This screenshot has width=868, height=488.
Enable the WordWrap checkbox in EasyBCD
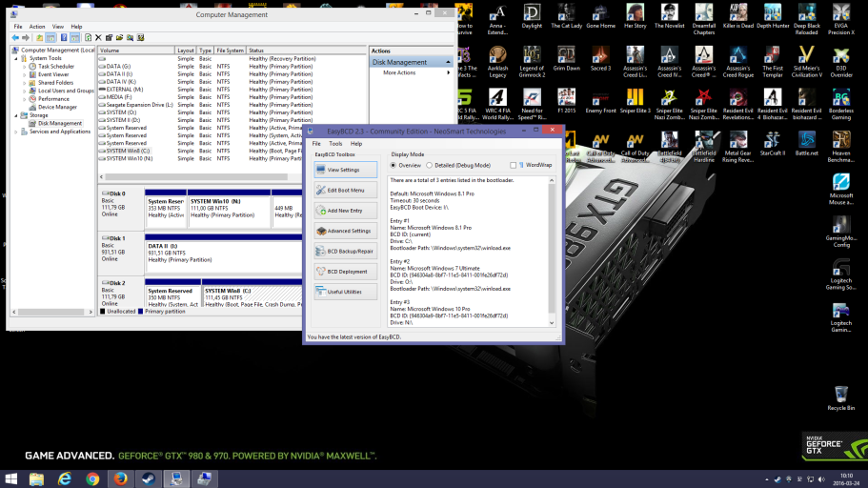514,165
